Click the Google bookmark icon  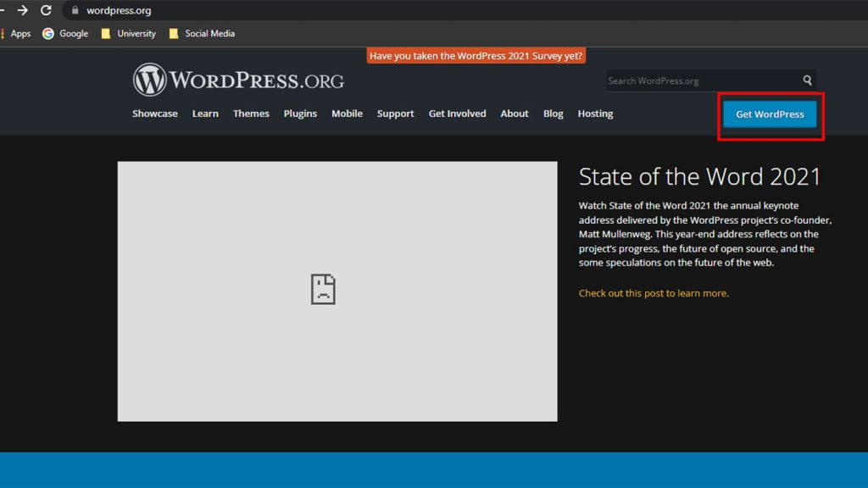coord(48,34)
